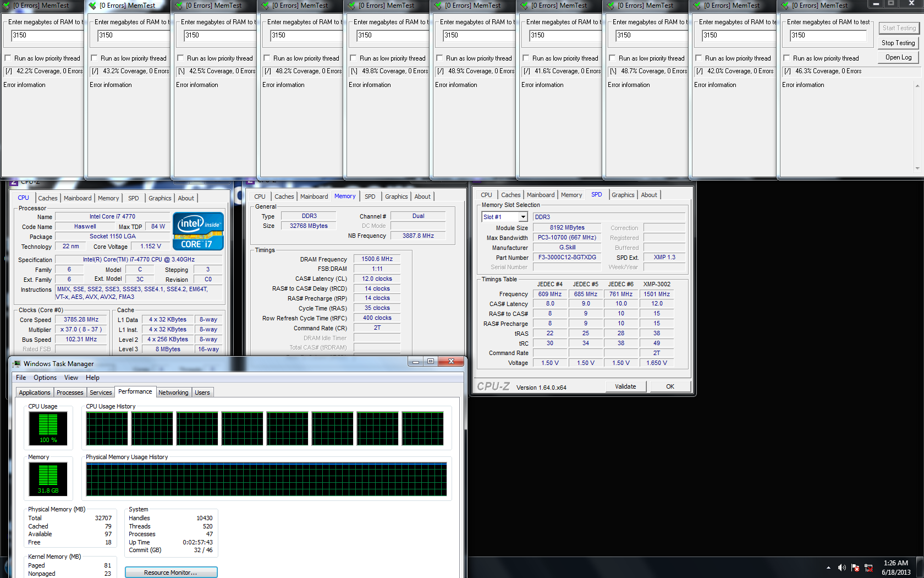Click the Start Testing button
Screen dimensions: 924x578
898,28
